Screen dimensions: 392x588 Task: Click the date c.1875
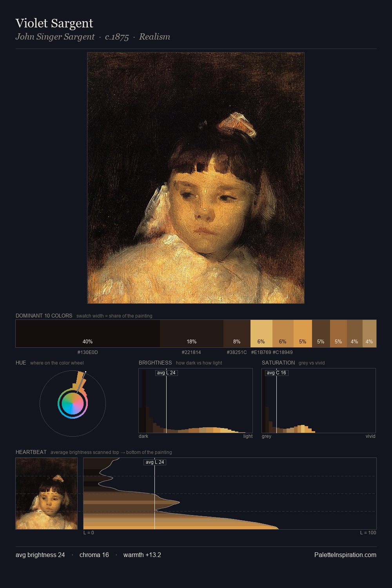pyautogui.click(x=117, y=37)
